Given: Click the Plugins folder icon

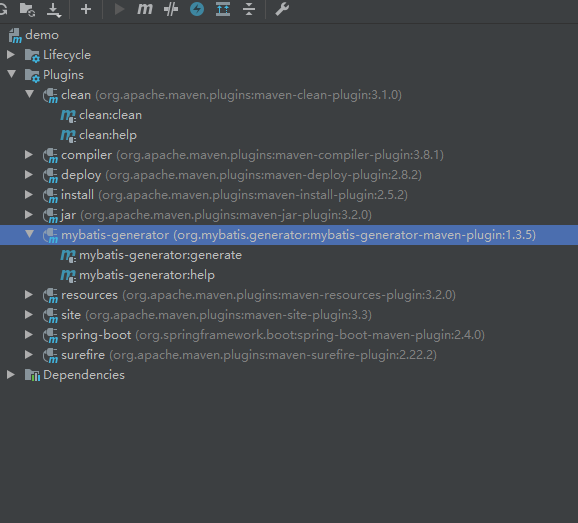Looking at the screenshot, I should point(32,76).
